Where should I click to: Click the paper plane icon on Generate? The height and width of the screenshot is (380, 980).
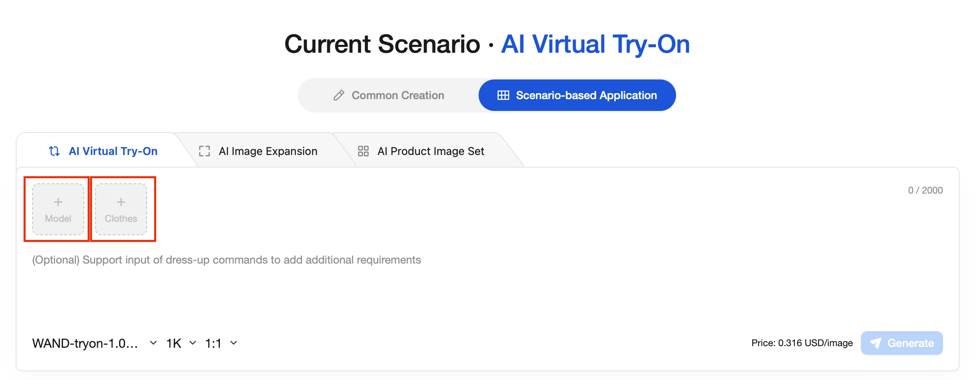click(x=875, y=343)
